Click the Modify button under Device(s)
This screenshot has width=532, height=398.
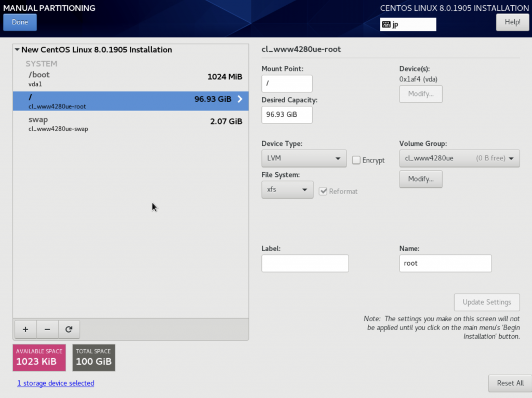click(421, 94)
